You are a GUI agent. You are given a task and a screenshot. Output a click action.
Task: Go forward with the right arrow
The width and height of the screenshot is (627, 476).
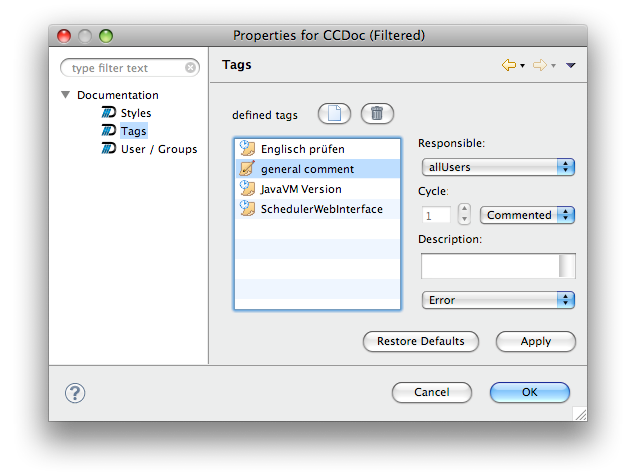click(x=540, y=65)
